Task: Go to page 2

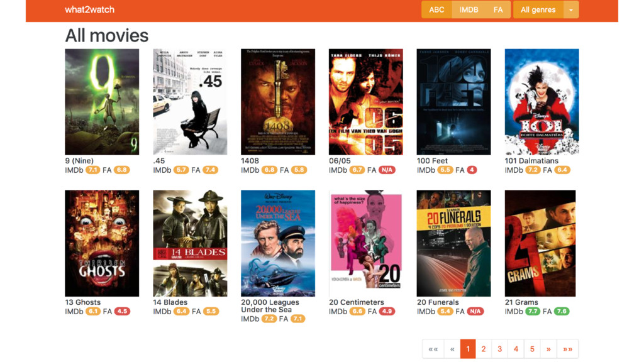Action: (x=484, y=349)
